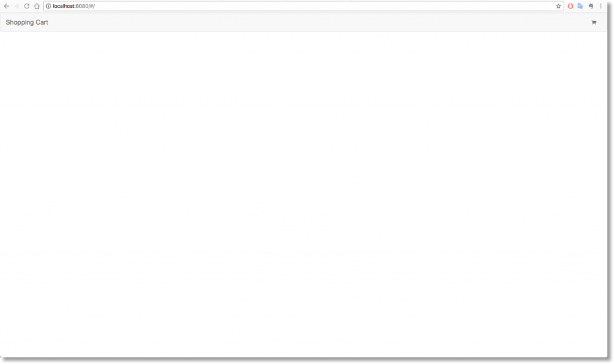Click the blank white page body

pyautogui.click(x=303, y=194)
